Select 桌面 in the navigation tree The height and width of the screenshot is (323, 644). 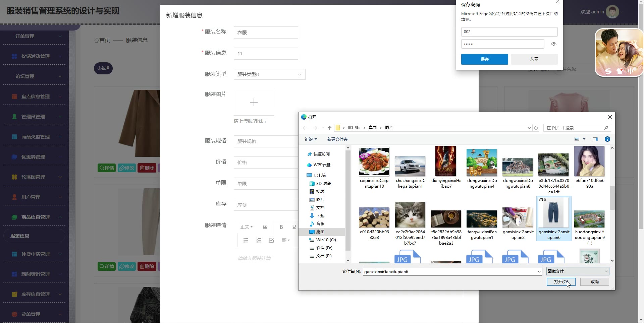pos(320,232)
